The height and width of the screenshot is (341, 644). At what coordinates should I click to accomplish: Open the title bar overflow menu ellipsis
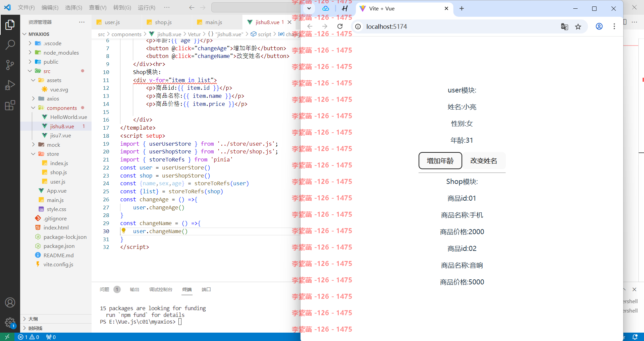coord(167,7)
